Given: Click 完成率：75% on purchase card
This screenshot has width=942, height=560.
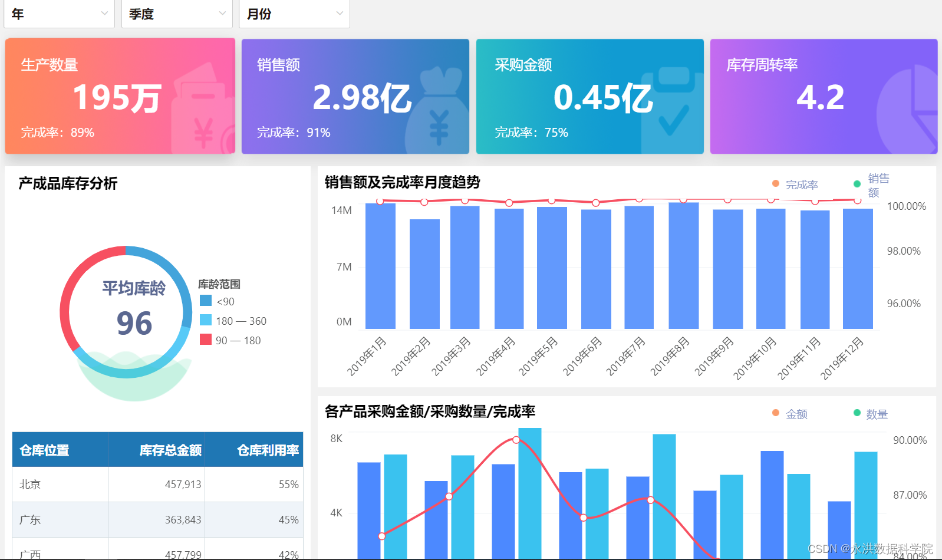Looking at the screenshot, I should point(531,133).
